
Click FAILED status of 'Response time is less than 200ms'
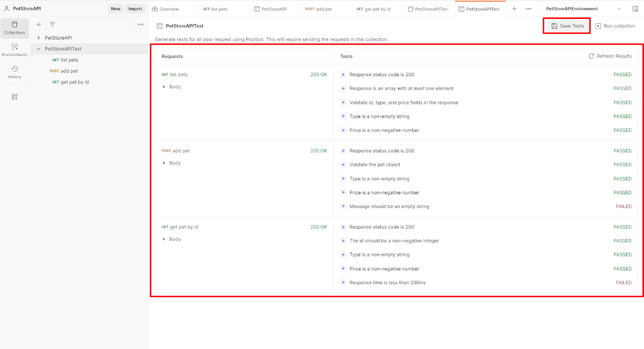coord(623,283)
